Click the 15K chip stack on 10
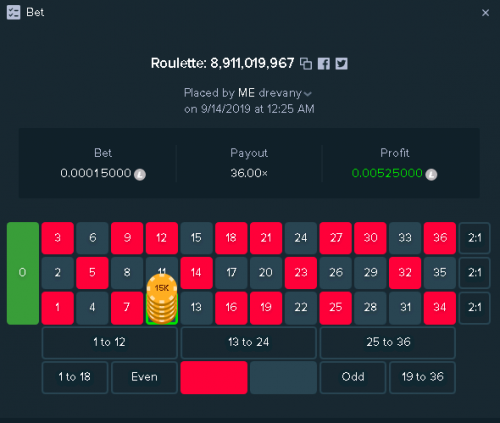500x423 pixels. [x=162, y=299]
